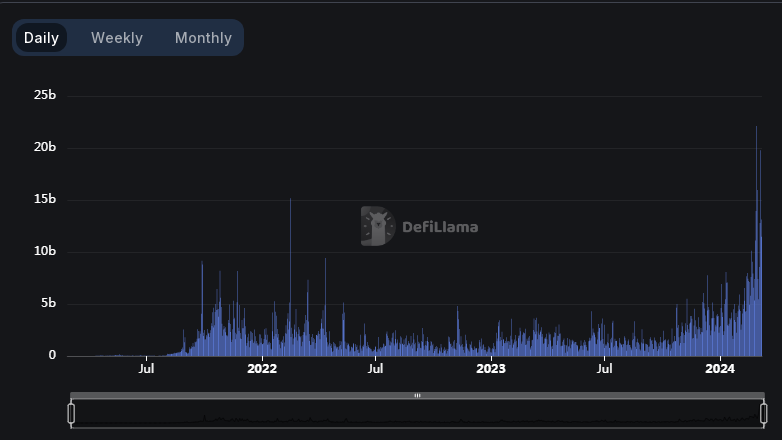Viewport: 782px width, 440px height.
Task: Click the 15b y-axis label
Action: (x=45, y=199)
